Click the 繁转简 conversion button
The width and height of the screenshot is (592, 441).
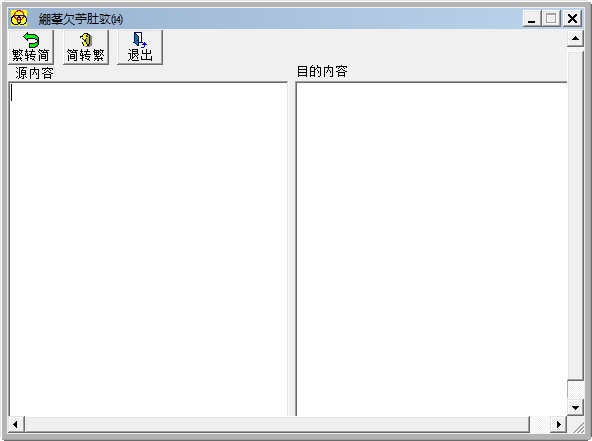click(x=31, y=47)
